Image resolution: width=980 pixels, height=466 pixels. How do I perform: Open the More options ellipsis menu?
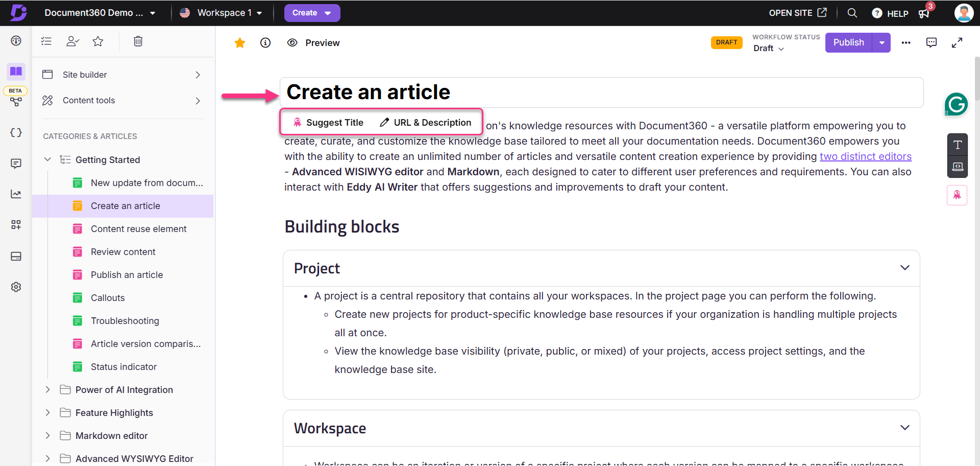coord(906,43)
